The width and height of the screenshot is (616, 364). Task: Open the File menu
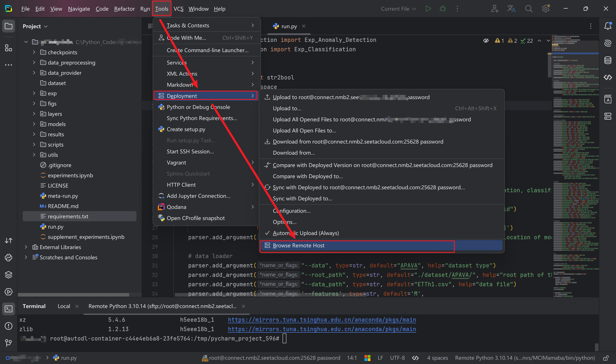tap(25, 9)
